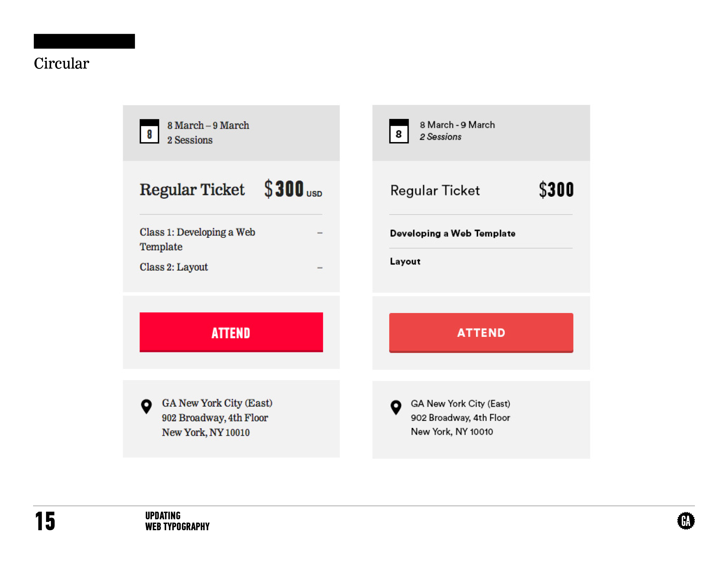Click the location pin in left card
The image size is (728, 563).
point(146,406)
